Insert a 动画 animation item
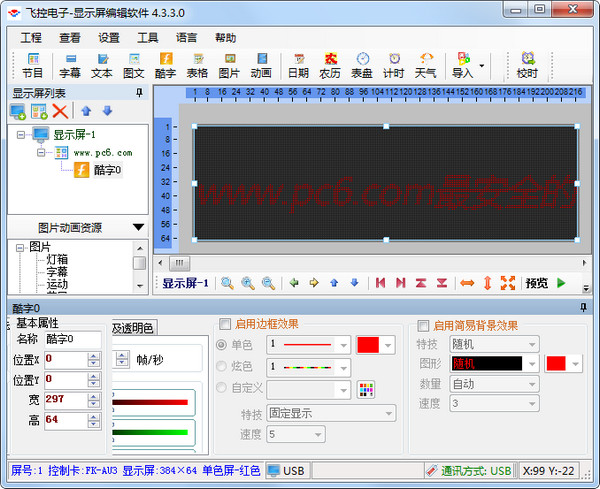 [261, 65]
